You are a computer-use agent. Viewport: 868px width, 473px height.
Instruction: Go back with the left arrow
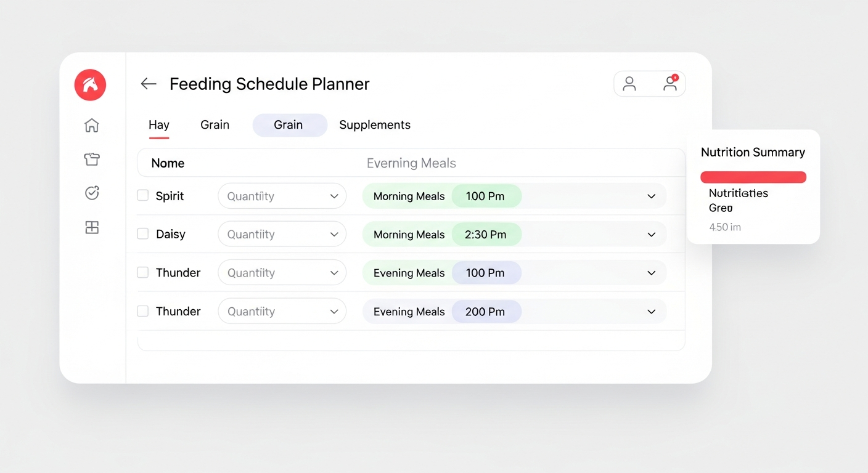tap(149, 84)
